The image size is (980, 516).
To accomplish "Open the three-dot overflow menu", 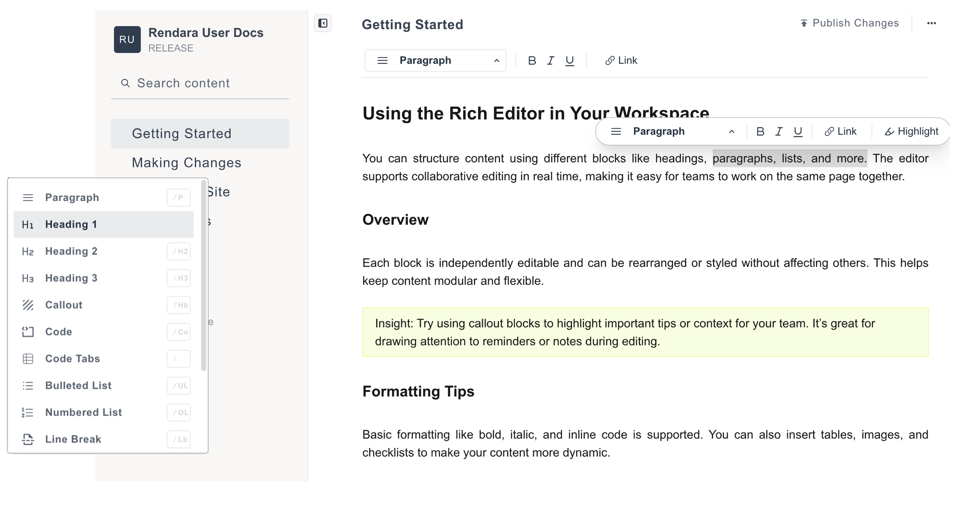I will [x=932, y=23].
